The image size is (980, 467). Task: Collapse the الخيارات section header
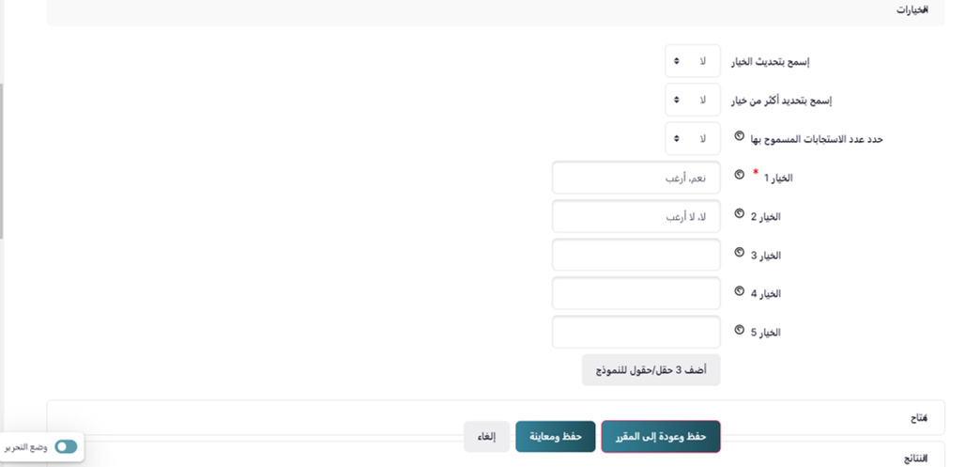click(912, 9)
